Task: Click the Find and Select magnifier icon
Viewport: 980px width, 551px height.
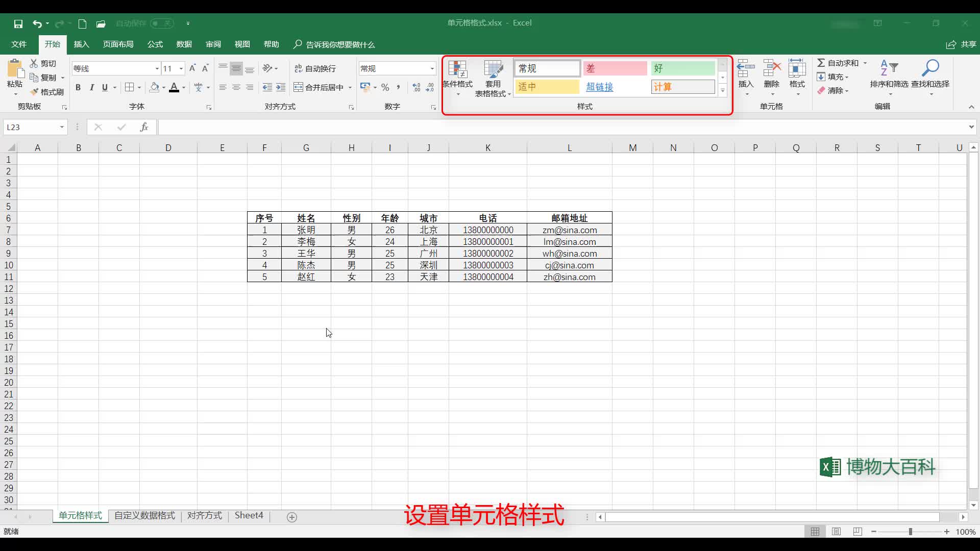Action: coord(930,68)
